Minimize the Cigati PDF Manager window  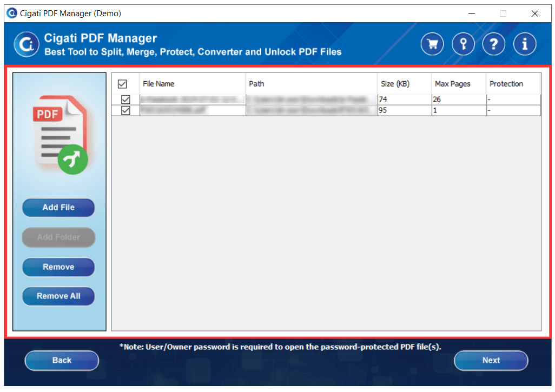[x=472, y=14]
